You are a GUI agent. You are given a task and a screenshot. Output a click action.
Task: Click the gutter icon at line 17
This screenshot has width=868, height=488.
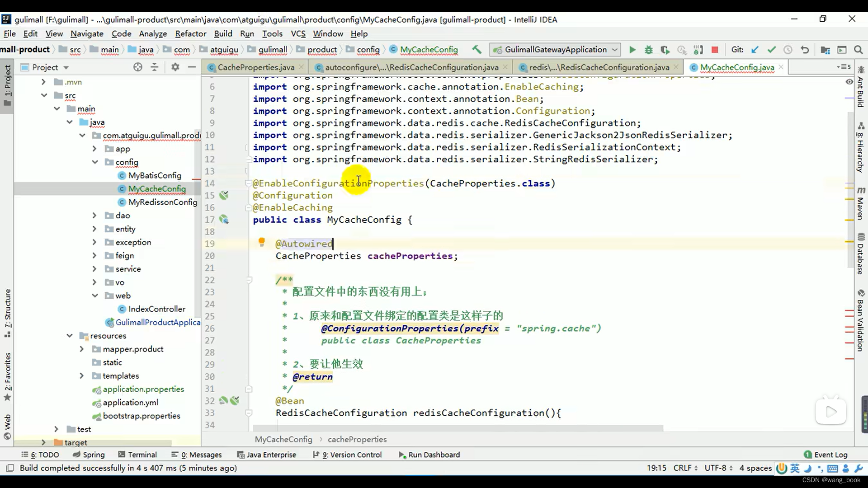(224, 220)
